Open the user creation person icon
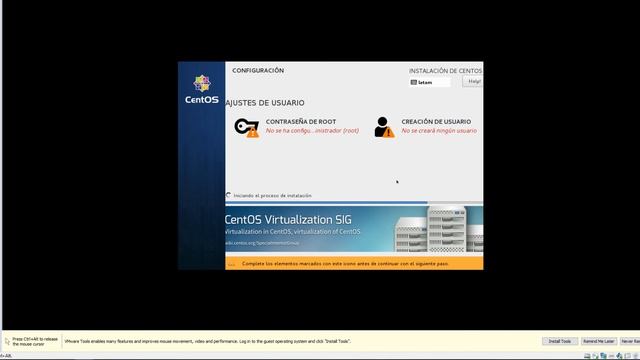The width and height of the screenshot is (640, 360). tap(384, 127)
